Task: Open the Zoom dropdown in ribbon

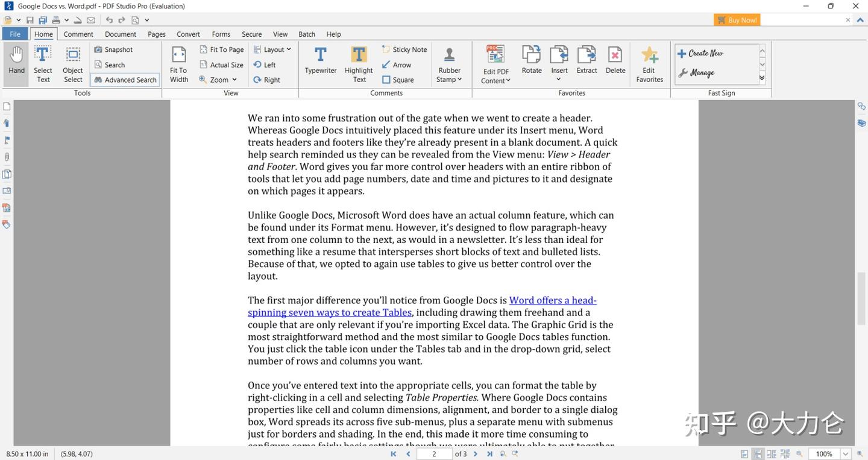Action: (x=218, y=80)
